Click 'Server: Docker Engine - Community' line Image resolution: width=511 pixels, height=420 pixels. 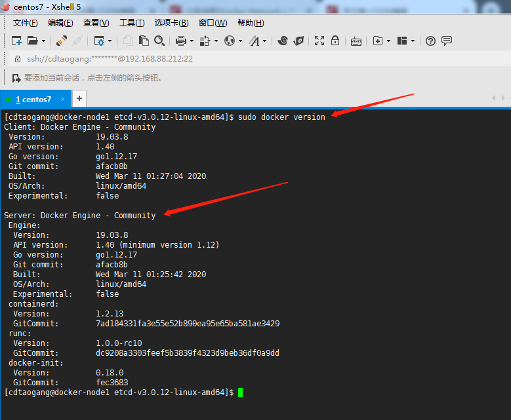80,216
